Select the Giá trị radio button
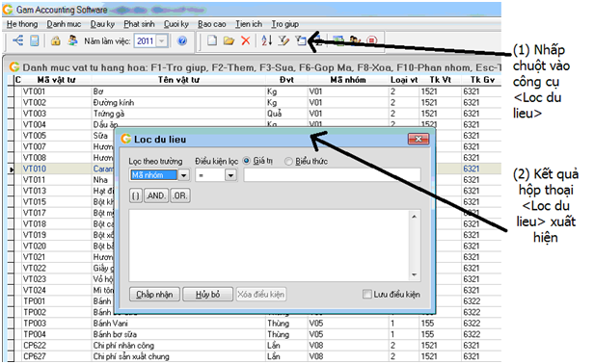 coord(246,161)
